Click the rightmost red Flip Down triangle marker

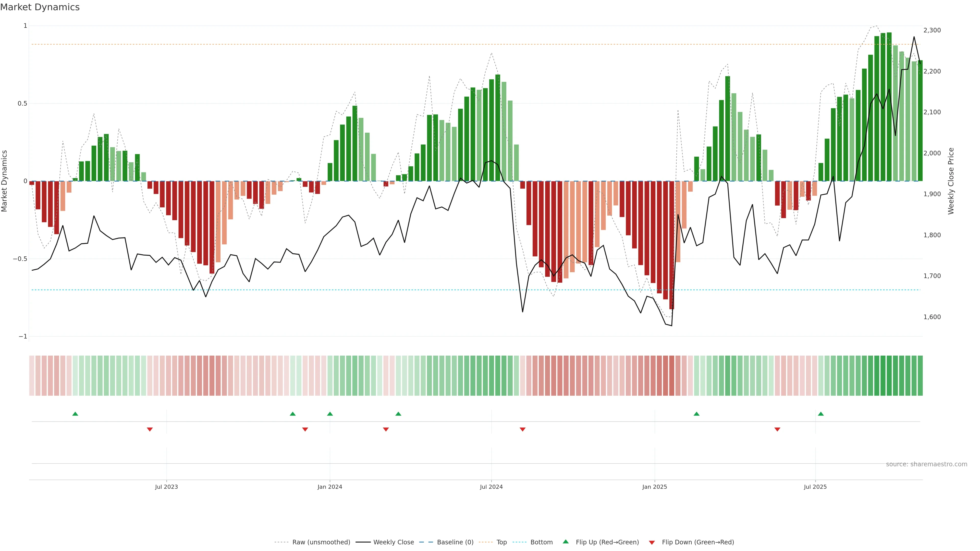coord(777,429)
